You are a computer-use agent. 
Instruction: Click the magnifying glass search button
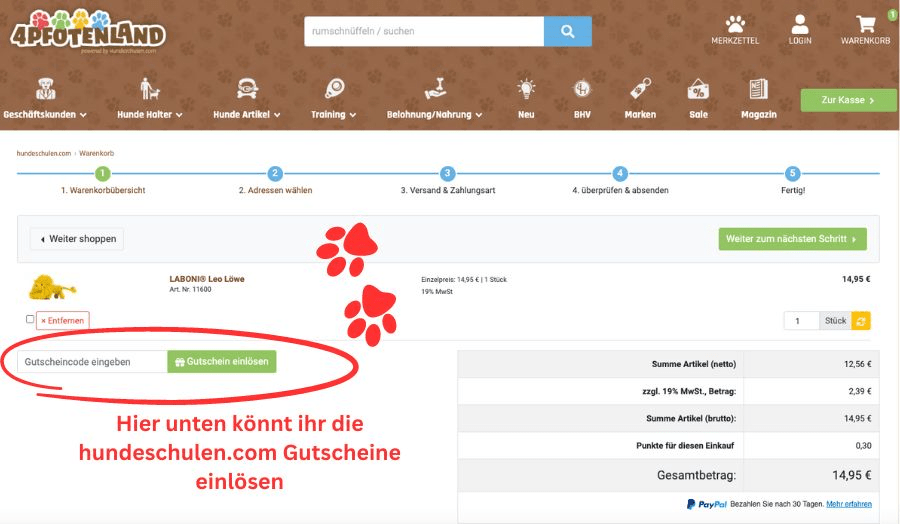tap(567, 31)
